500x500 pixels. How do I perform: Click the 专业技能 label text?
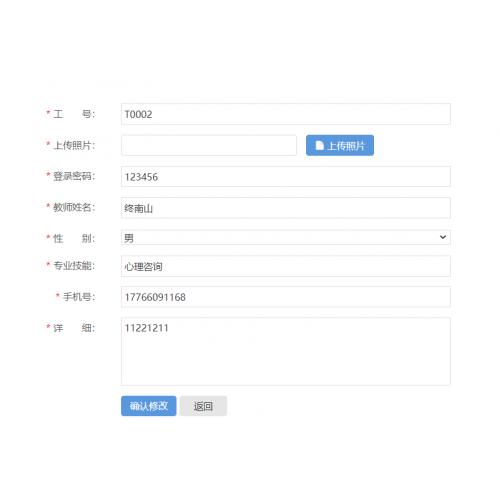pyautogui.click(x=74, y=266)
